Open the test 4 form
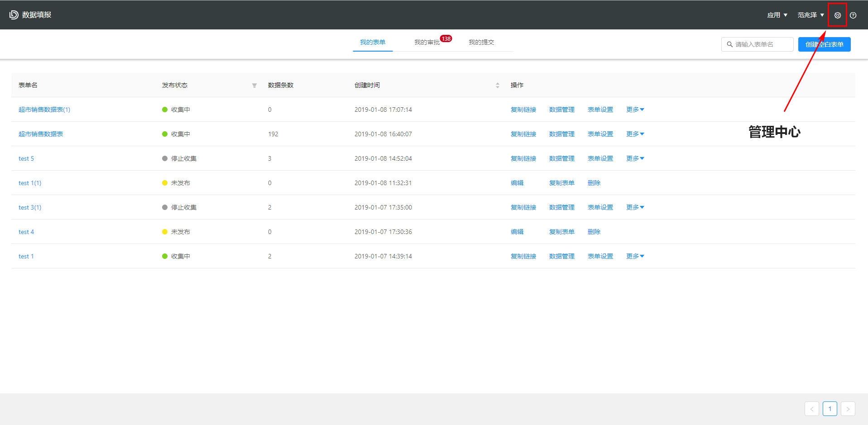This screenshot has width=868, height=425. tap(26, 232)
